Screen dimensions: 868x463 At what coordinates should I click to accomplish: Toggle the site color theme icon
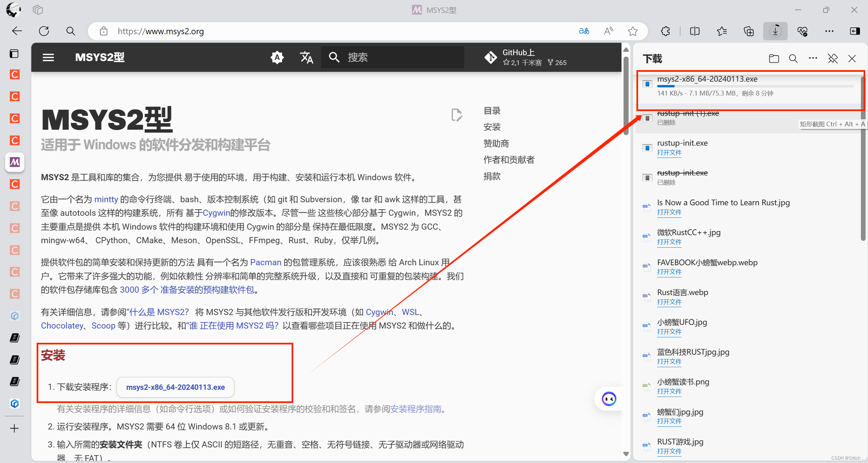click(277, 57)
